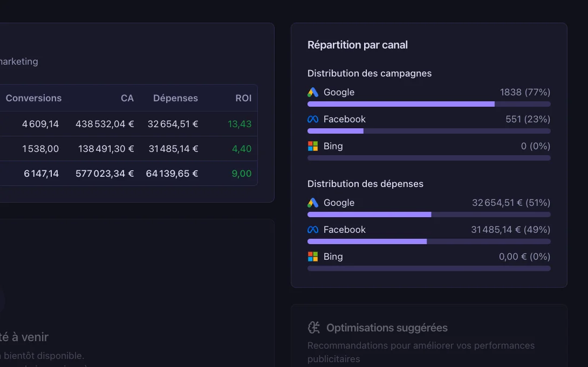
Task: Select the totals row with 577 023,34 €
Action: coord(128,174)
